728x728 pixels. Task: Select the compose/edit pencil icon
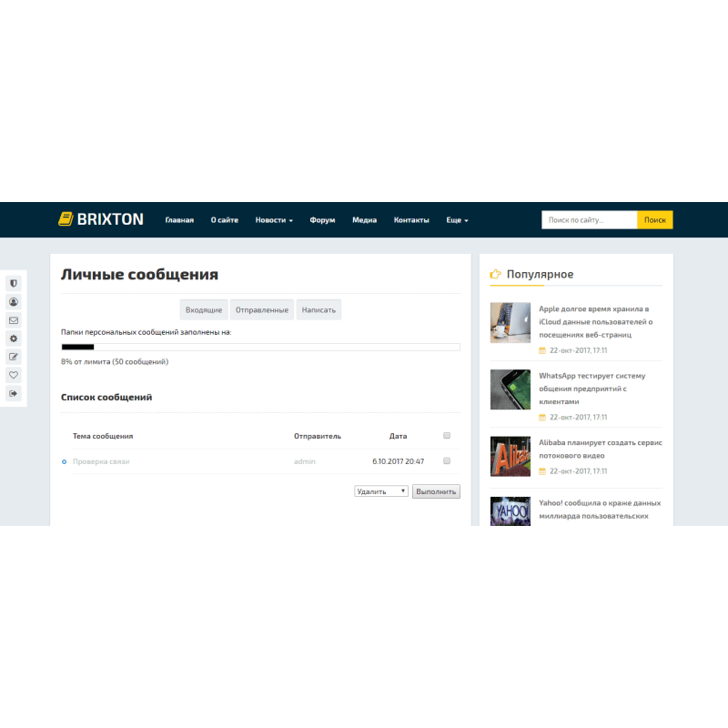pos(13,356)
